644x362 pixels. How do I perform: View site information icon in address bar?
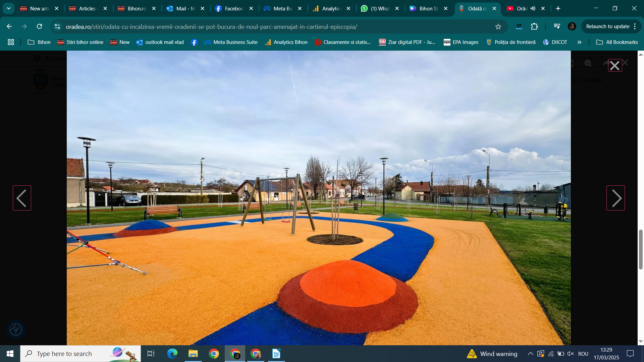point(57,26)
